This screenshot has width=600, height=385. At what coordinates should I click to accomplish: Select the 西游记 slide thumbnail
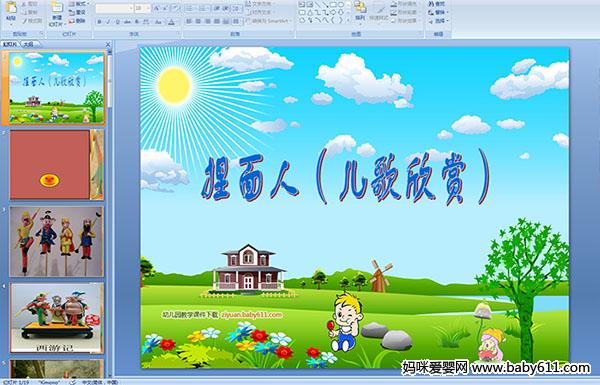(x=57, y=318)
